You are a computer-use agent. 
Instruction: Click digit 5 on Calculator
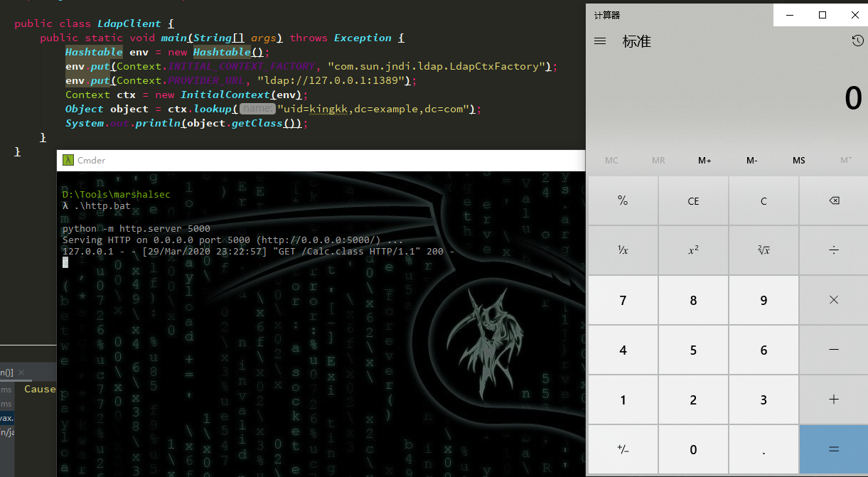click(693, 350)
